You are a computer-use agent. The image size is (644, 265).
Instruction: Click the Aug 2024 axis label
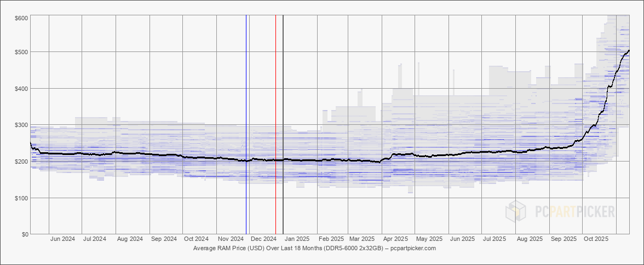[130, 239]
